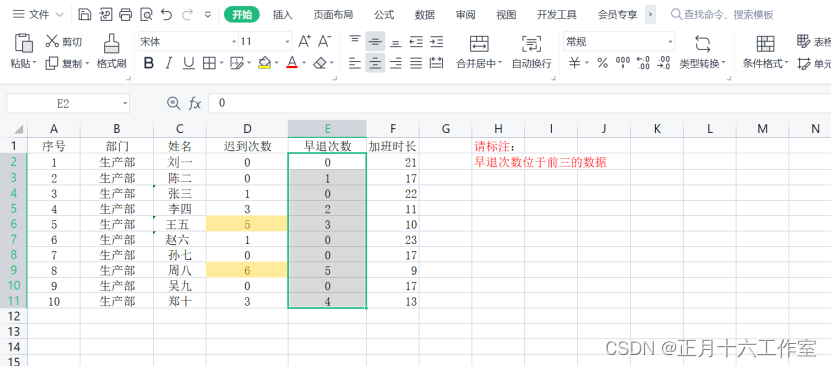Click Conditional Formatting (条件格式) icon
This screenshot has width=831, height=367.
tap(765, 43)
